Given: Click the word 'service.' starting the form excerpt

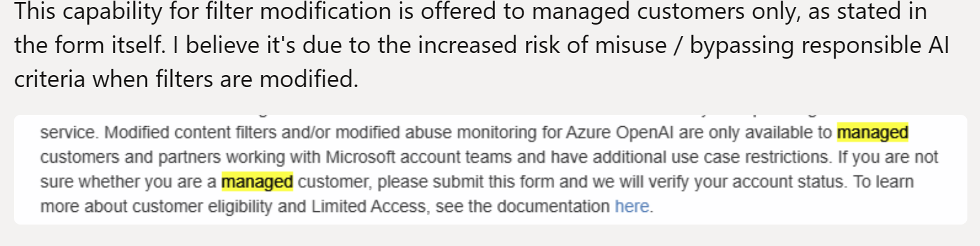Looking at the screenshot, I should (x=69, y=133).
